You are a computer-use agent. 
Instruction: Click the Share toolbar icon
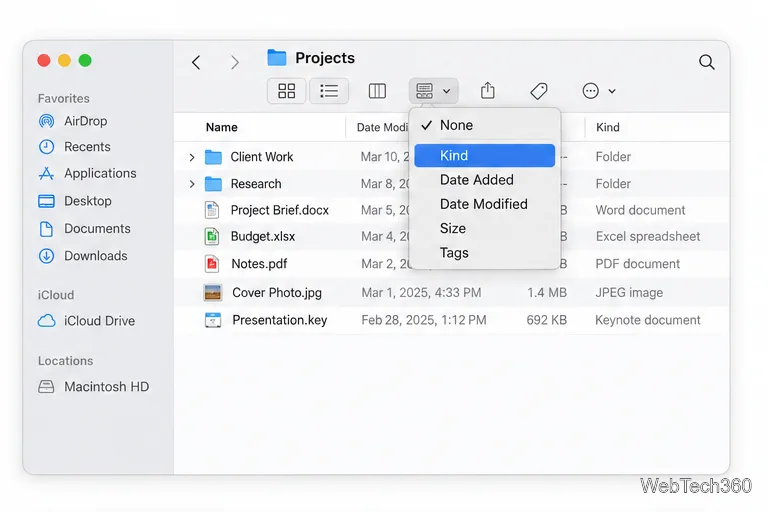pyautogui.click(x=487, y=91)
